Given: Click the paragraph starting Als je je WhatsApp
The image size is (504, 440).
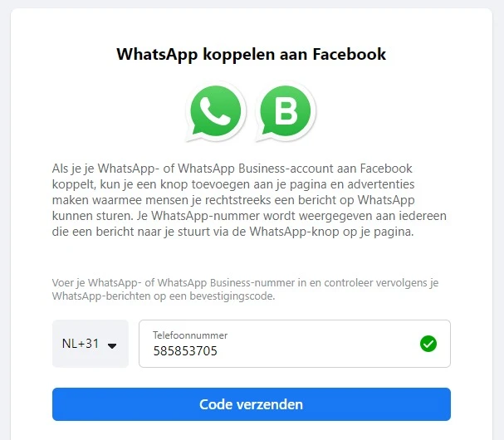Looking at the screenshot, I should tap(249, 200).
